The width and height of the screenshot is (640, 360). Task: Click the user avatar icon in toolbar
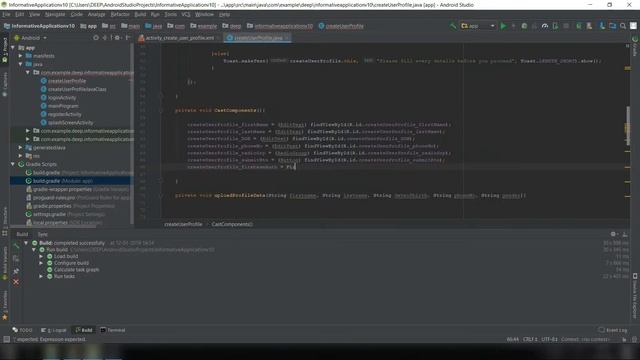pos(633,26)
